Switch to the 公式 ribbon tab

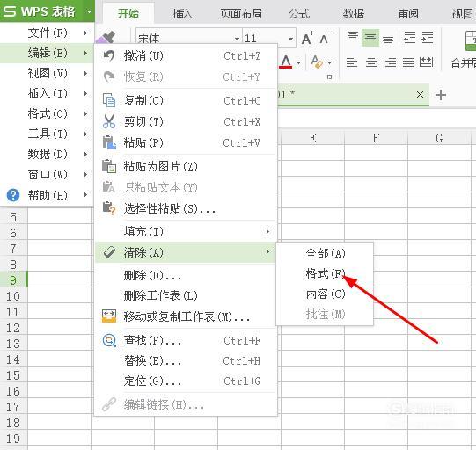tap(299, 13)
